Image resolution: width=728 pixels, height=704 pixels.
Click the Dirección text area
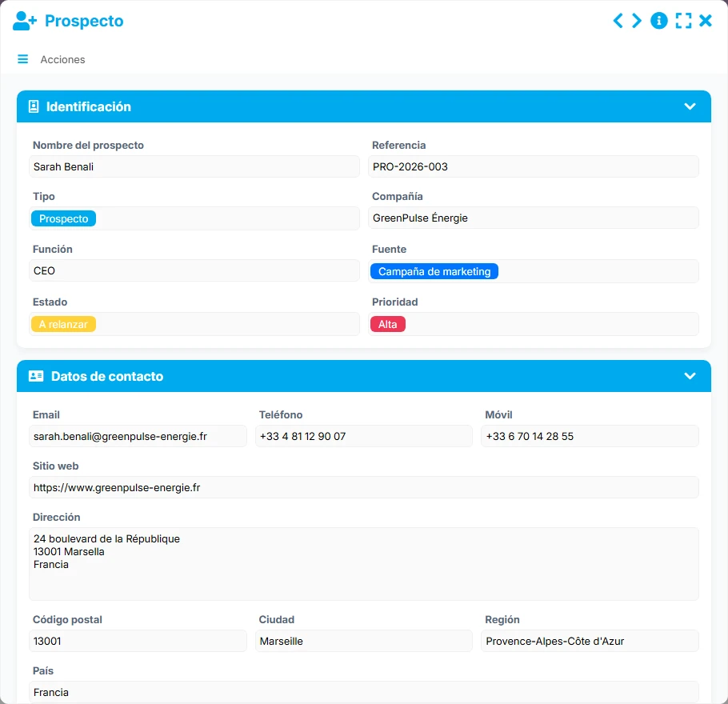tap(364, 564)
